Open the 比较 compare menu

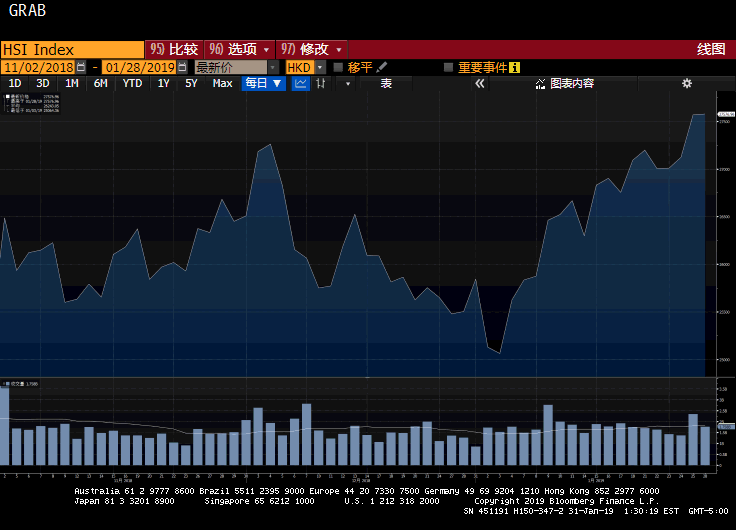coord(173,49)
